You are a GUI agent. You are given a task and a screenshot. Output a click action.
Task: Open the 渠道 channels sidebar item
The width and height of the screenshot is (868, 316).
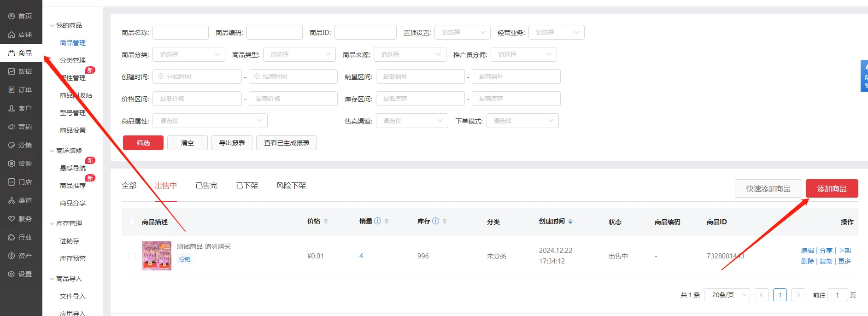click(x=21, y=200)
